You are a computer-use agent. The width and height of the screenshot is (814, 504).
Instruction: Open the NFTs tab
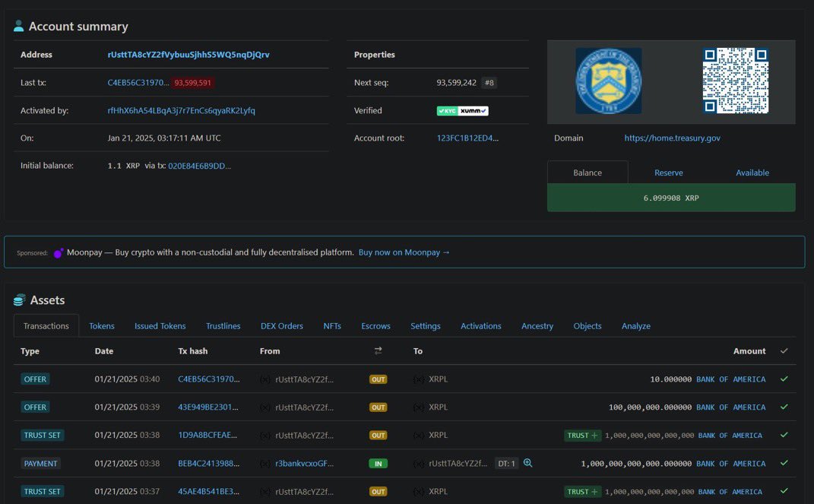click(x=332, y=325)
